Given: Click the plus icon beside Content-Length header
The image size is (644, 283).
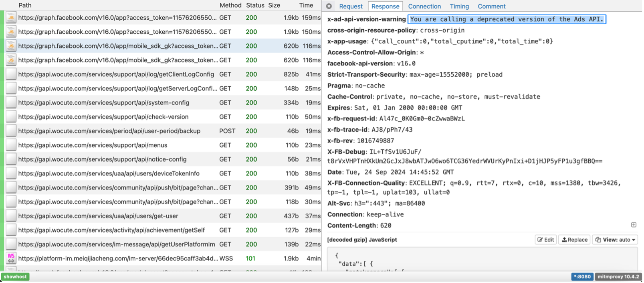Looking at the screenshot, I should tap(634, 225).
